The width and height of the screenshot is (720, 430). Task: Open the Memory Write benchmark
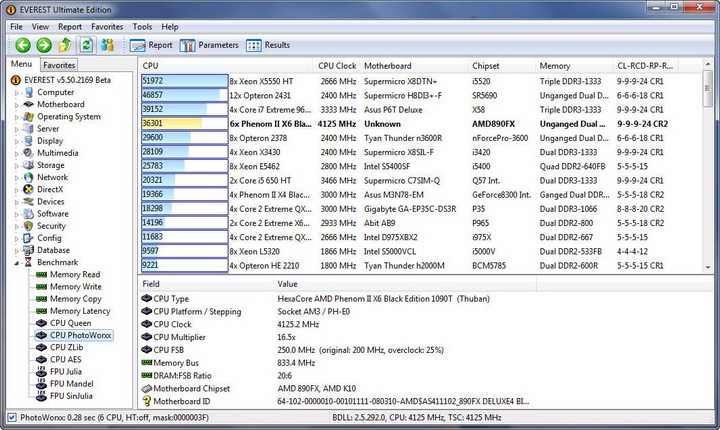76,287
